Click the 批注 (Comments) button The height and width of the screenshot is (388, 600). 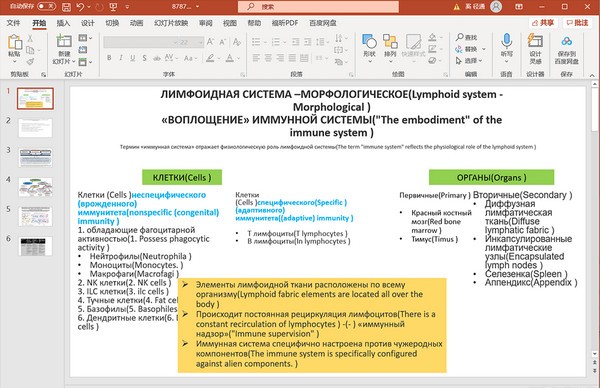pos(577,23)
